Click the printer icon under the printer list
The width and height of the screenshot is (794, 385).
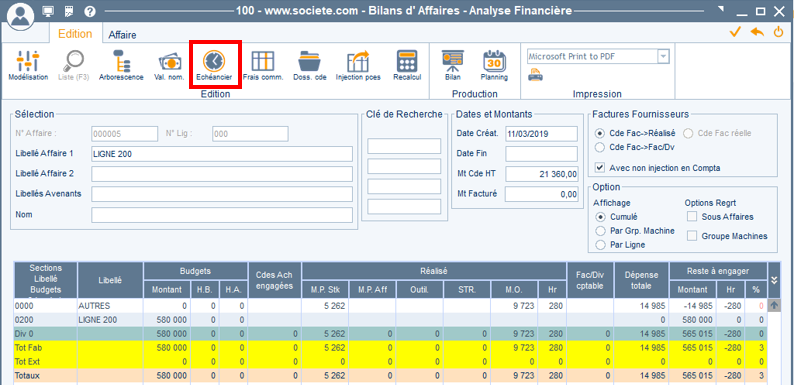tap(534, 76)
